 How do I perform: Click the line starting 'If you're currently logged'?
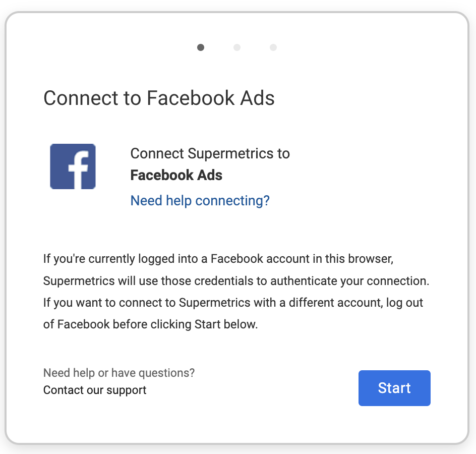(x=218, y=259)
